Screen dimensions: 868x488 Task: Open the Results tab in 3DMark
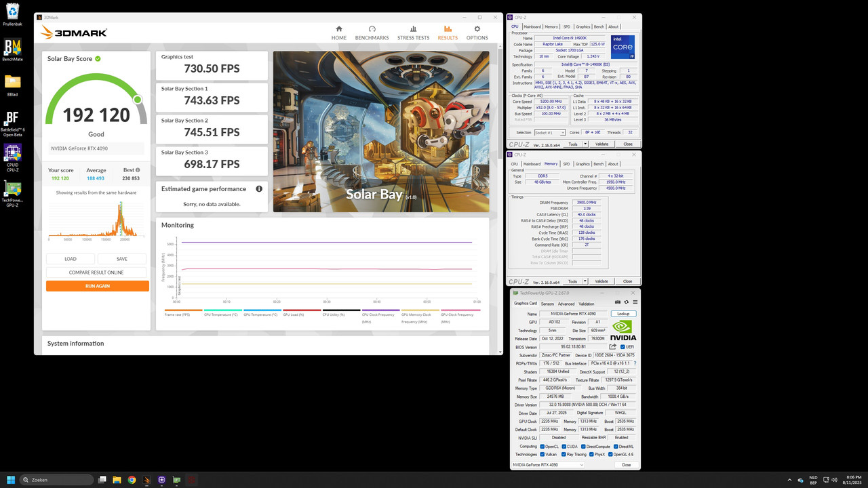click(448, 33)
